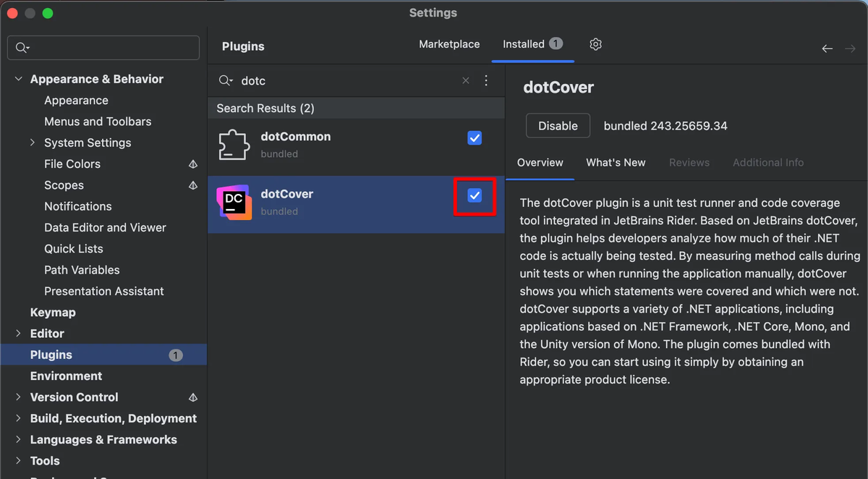Screen dimensions: 868x479
Task: Open the Keymap settings
Action: coord(53,313)
